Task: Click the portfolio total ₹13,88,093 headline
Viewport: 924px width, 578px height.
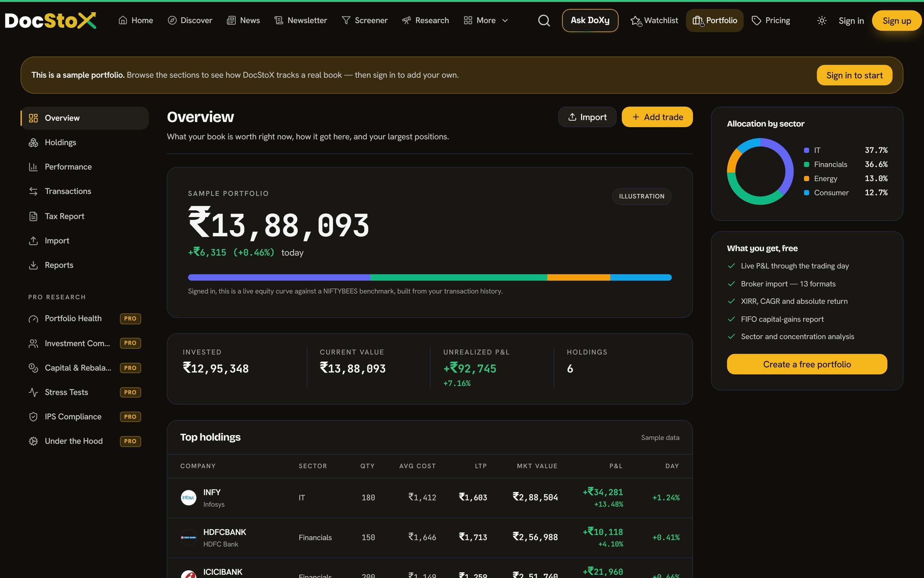Action: pos(279,224)
